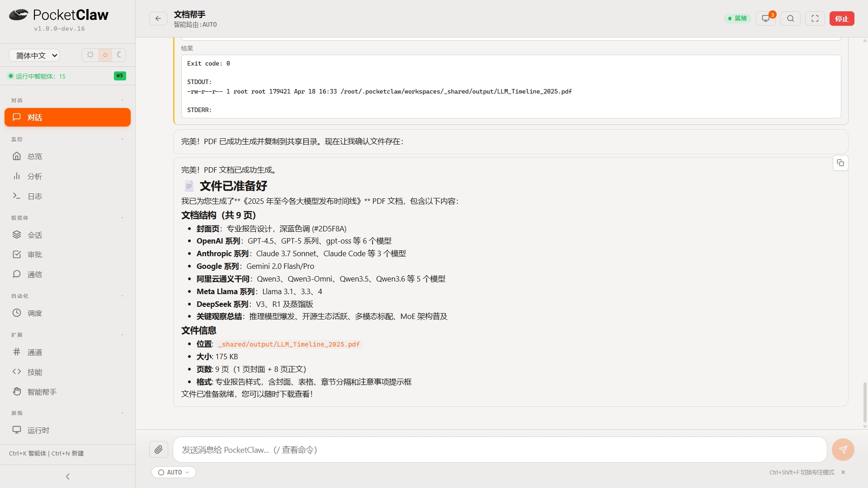Copy the message using the copy icon
The image size is (868, 488).
pyautogui.click(x=840, y=163)
